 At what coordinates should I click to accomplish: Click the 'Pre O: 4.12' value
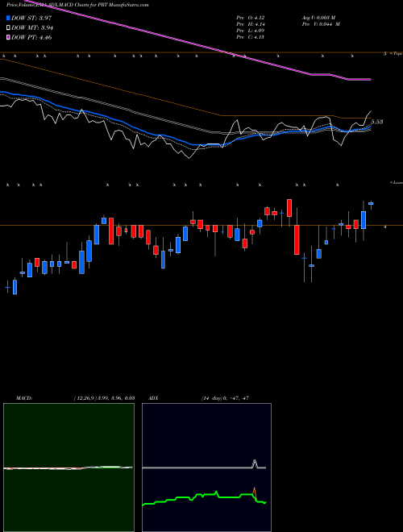coord(251,18)
